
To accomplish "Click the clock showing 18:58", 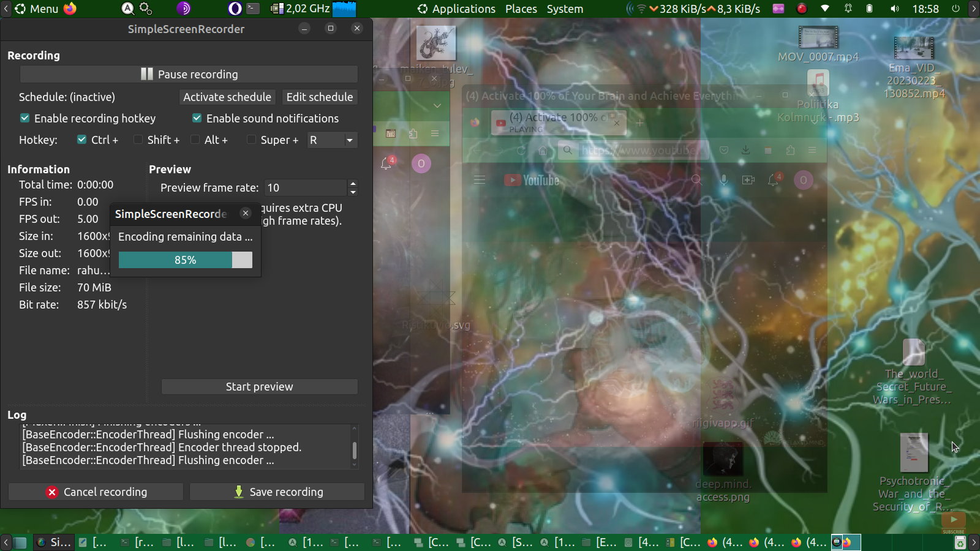I will [x=925, y=9].
